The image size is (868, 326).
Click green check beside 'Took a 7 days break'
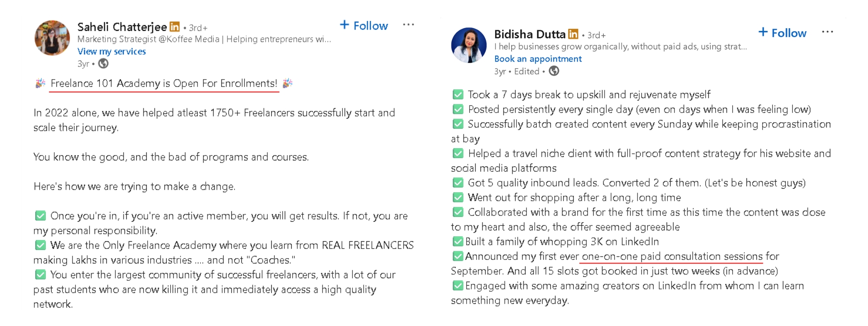[x=458, y=95]
